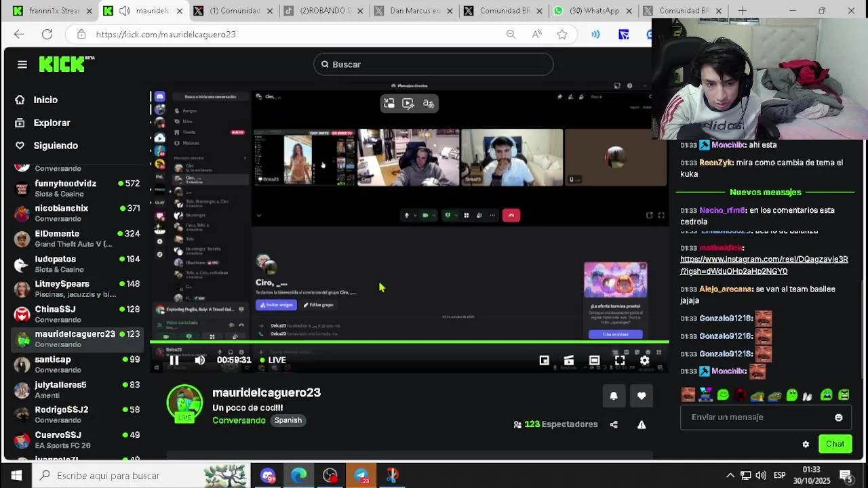Open the Windows Start menu
The width and height of the screenshot is (868, 488).
click(16, 476)
